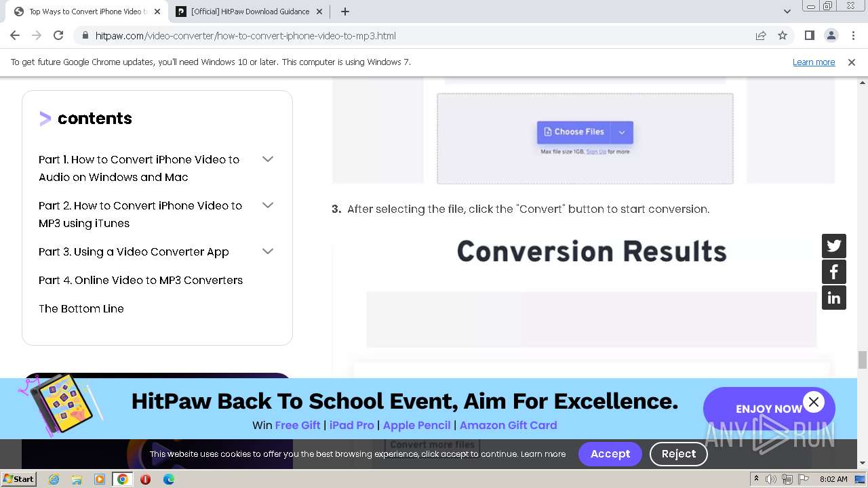Click the scrollbar down arrow
Image resolution: width=868 pixels, height=488 pixels.
[x=863, y=463]
